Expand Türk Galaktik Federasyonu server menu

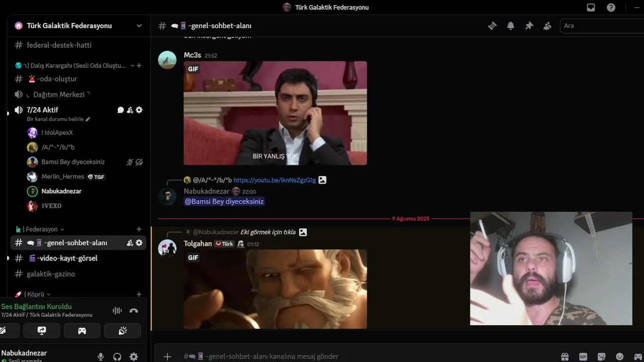139,26
